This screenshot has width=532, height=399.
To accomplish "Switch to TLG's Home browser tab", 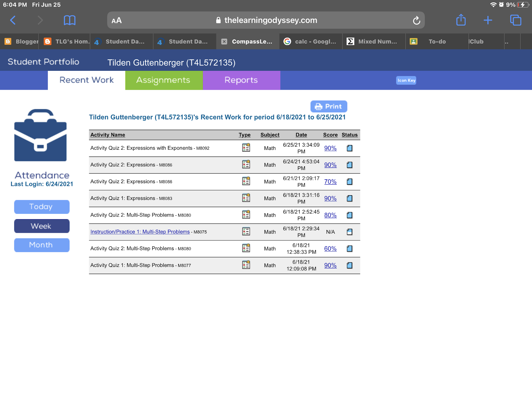I will [x=64, y=42].
